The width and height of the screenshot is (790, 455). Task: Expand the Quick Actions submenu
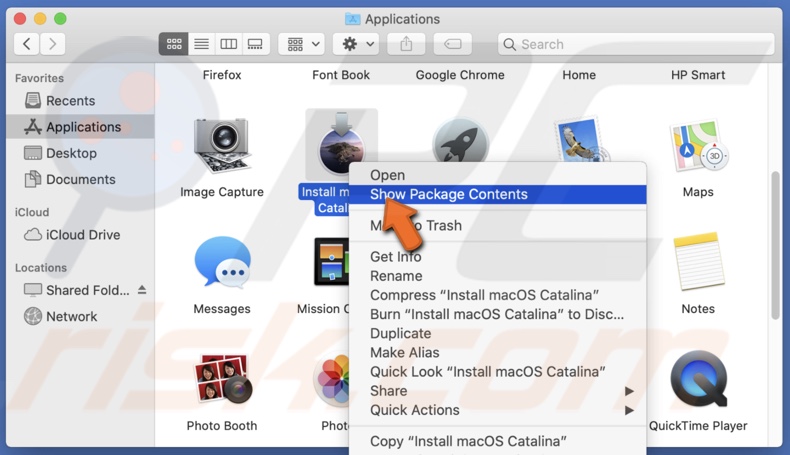(x=498, y=410)
